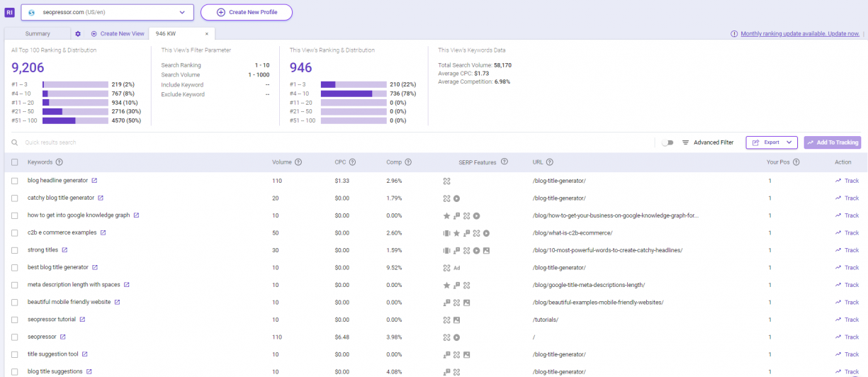The height and width of the screenshot is (377, 868).
Task: Open external link for blog headline generator
Action: click(x=94, y=181)
